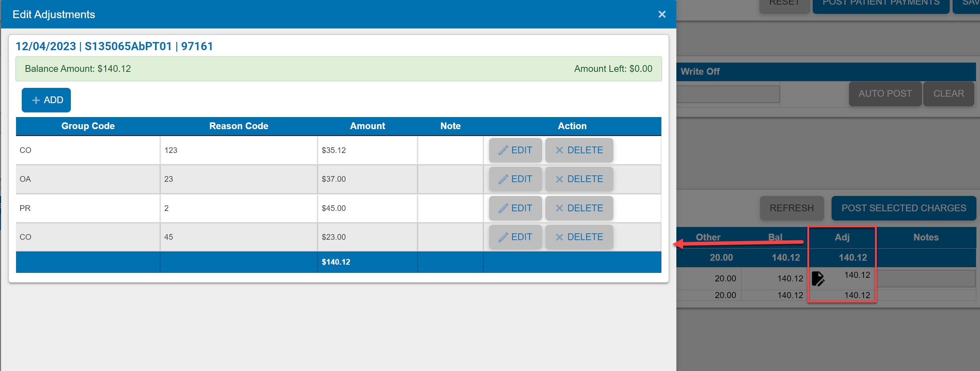Close the Edit Adjustments dialog
The width and height of the screenshot is (980, 371).
(x=662, y=14)
